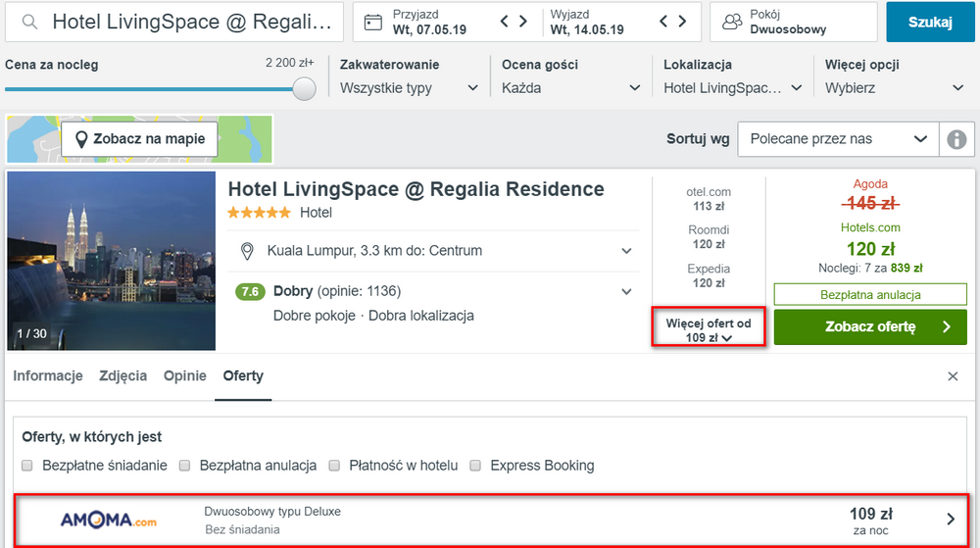Click price per night slider handle
Screen dimensions: 980x548
tap(305, 89)
